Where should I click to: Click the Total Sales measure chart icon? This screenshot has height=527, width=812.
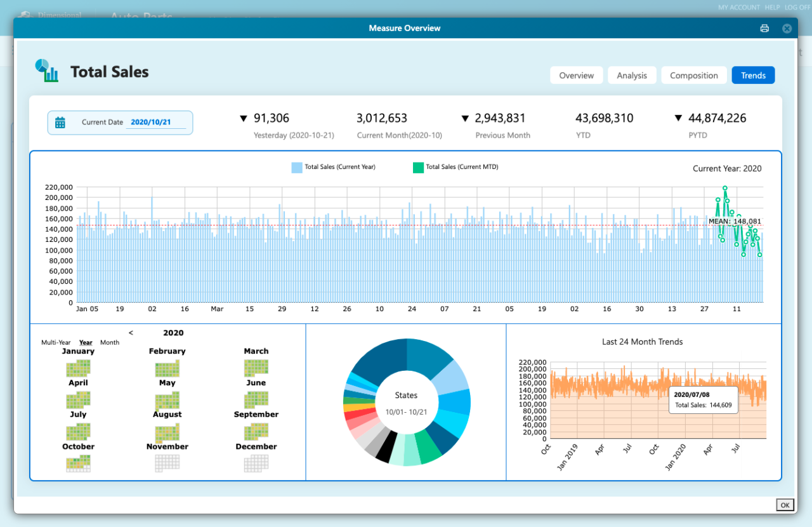click(x=45, y=71)
